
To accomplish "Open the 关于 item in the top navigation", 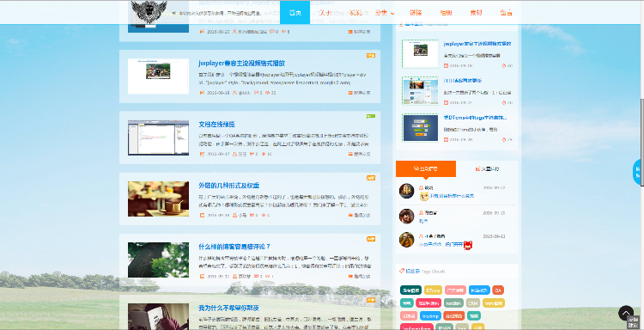I will 324,13.
